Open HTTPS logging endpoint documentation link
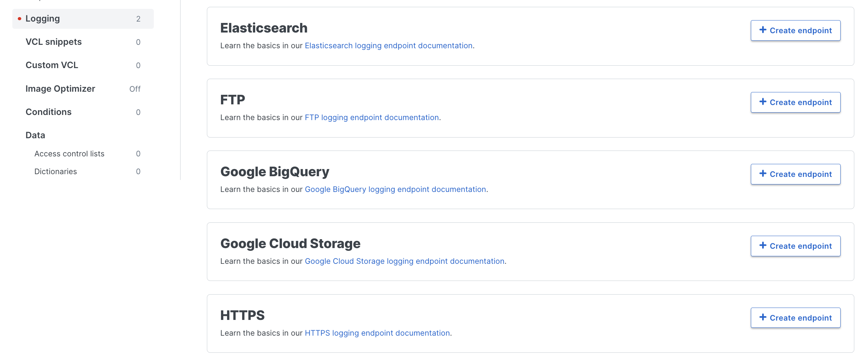 point(377,333)
